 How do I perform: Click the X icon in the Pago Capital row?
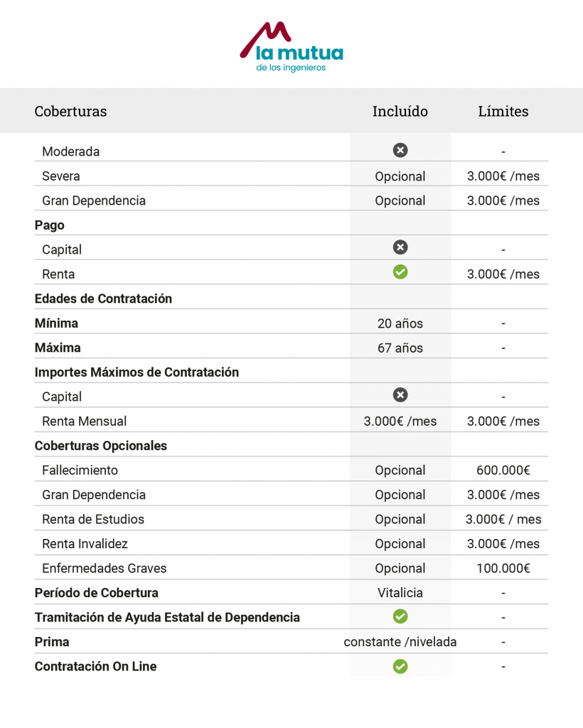400,247
